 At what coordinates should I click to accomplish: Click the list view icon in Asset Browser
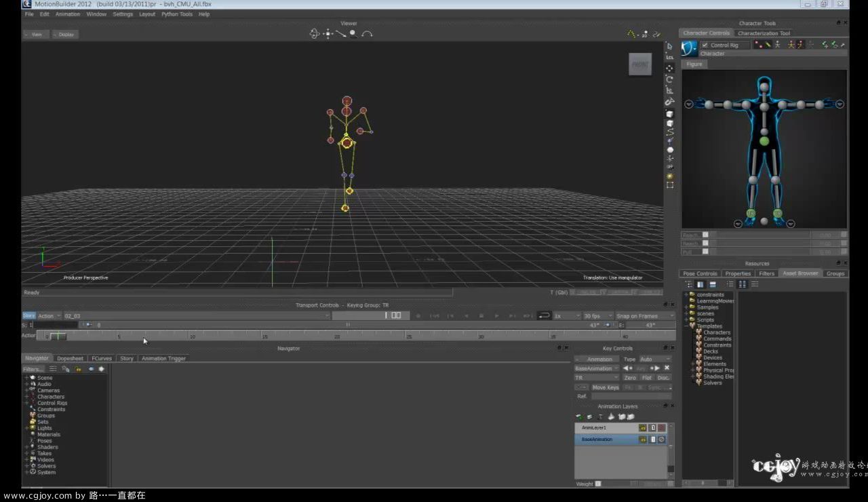pyautogui.click(x=730, y=284)
